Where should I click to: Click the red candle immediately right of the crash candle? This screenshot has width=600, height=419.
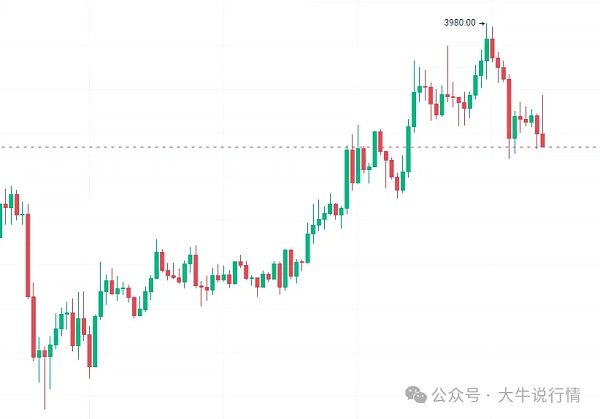pyautogui.click(x=34, y=325)
